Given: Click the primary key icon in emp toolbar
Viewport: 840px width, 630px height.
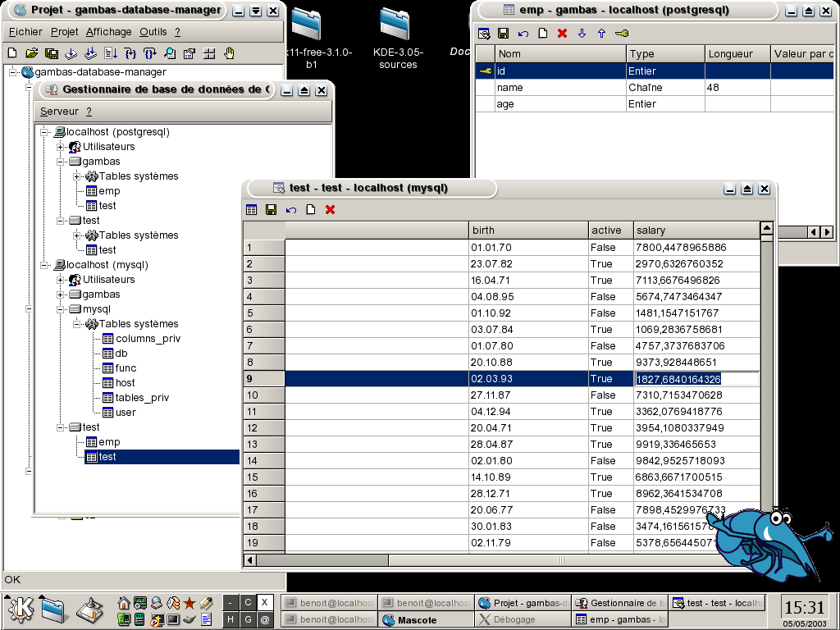Looking at the screenshot, I should click(x=622, y=33).
